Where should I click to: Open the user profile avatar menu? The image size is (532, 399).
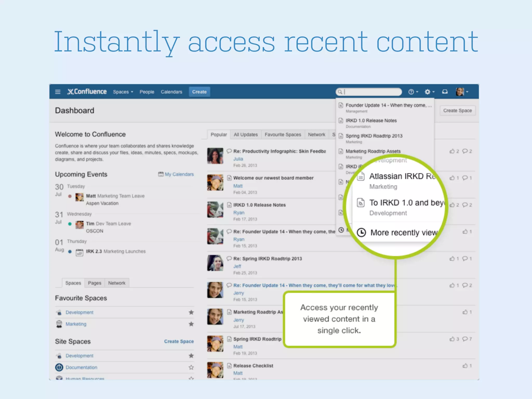(462, 92)
